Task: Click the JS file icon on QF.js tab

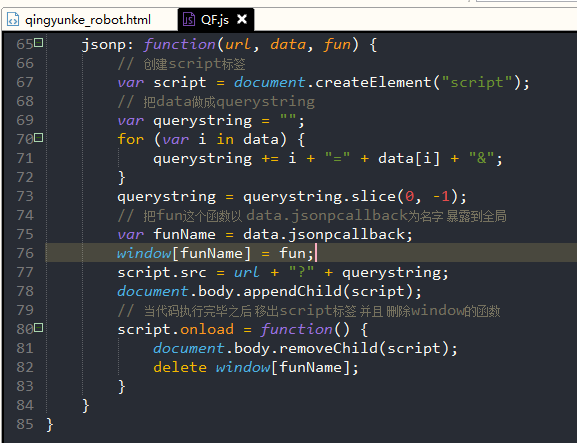Action: tap(189, 20)
